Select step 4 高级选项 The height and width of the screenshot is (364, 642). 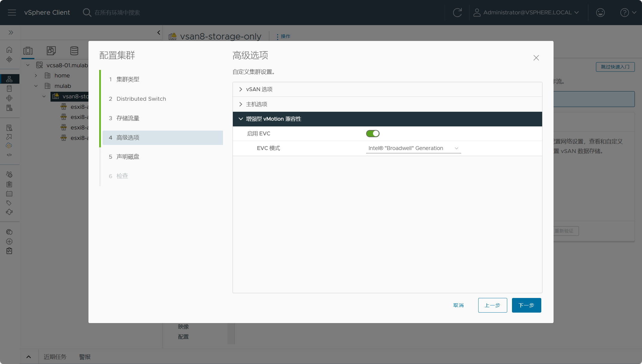[163, 138]
